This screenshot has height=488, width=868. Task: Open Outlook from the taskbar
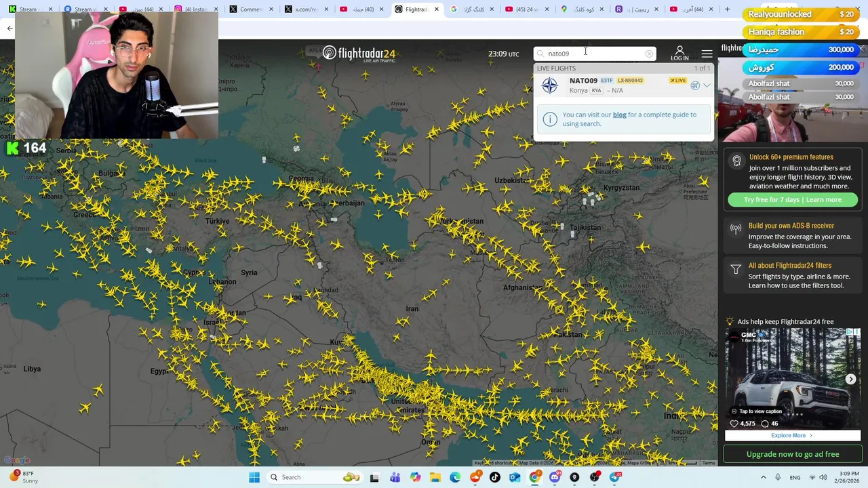click(515, 477)
